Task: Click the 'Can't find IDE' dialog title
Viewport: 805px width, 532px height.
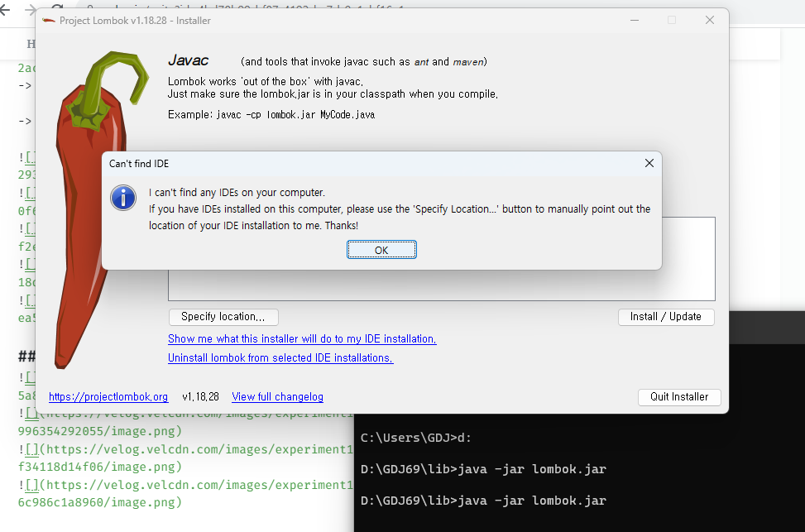Action: point(139,164)
